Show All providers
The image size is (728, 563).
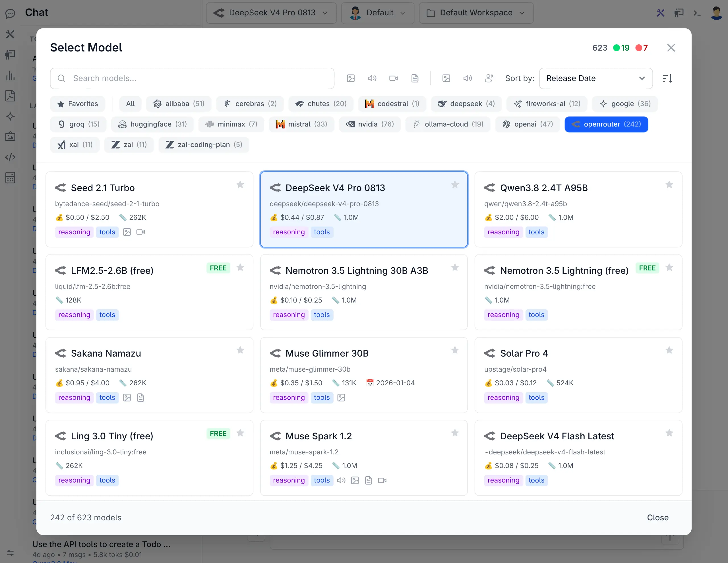[130, 104]
